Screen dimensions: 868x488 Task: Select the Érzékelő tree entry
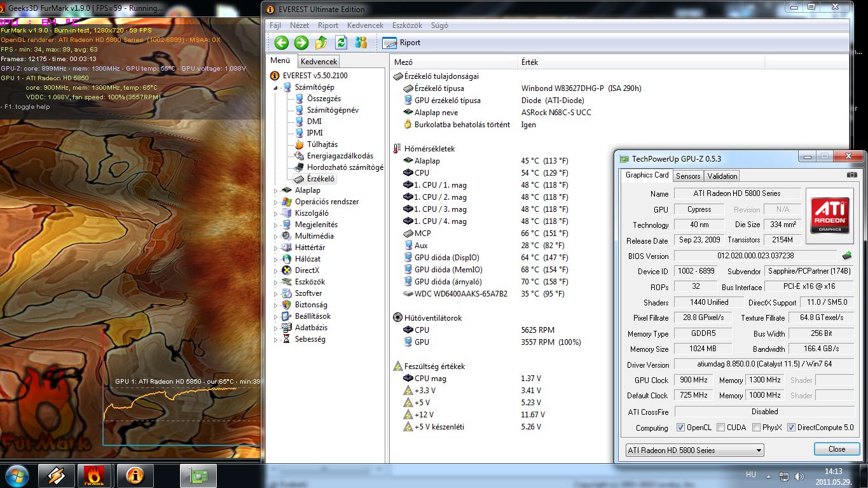[x=320, y=179]
